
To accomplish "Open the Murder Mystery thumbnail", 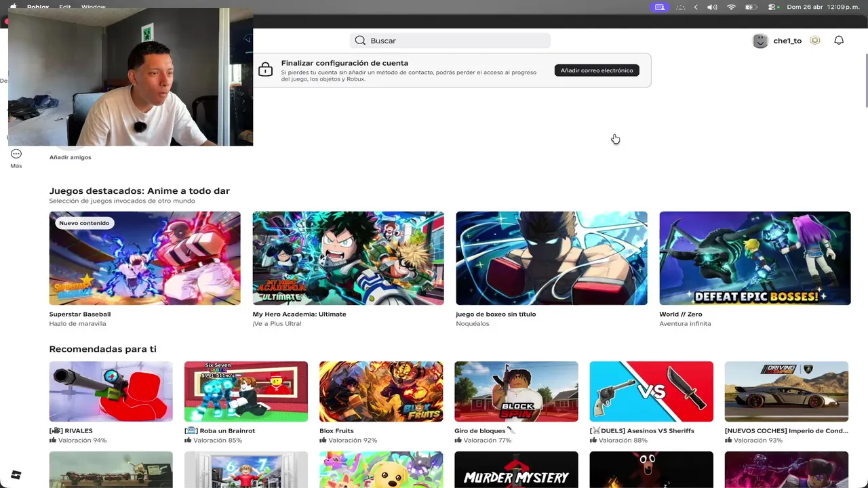I will pos(516,470).
